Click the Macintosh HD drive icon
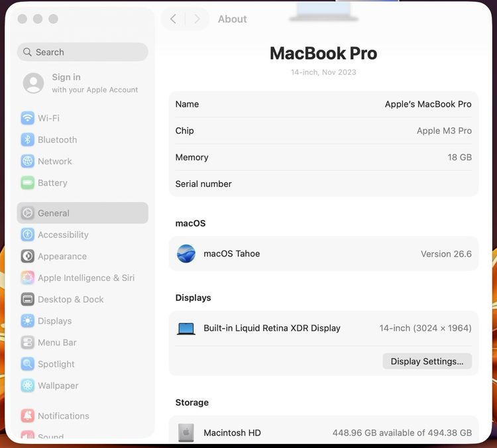This screenshot has height=448, width=497. 186,433
